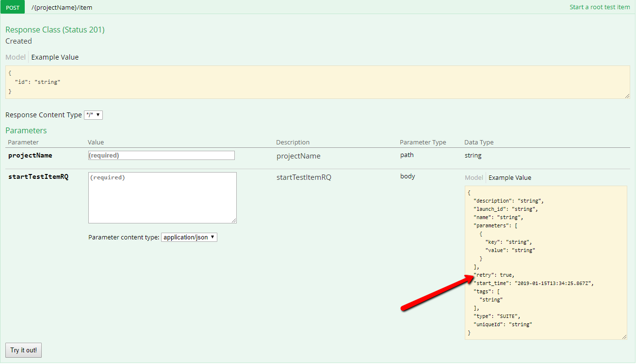636x364 pixels.
Task: Select */* in the response type selector
Action: (93, 115)
